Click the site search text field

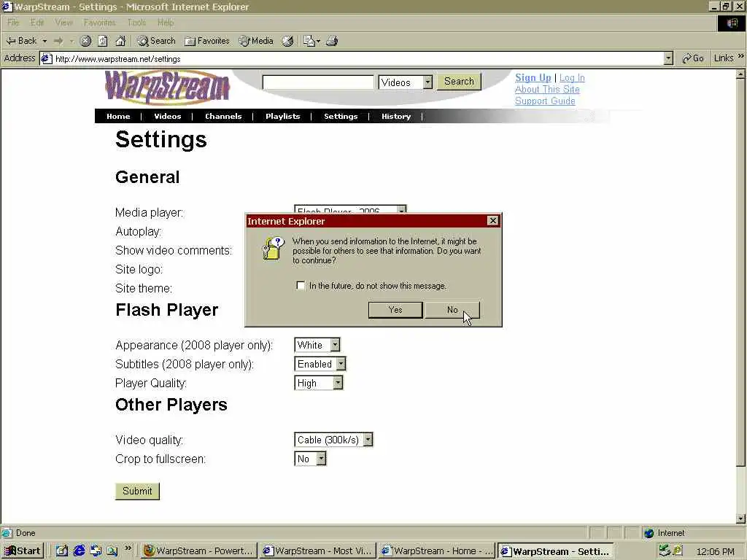pos(318,82)
